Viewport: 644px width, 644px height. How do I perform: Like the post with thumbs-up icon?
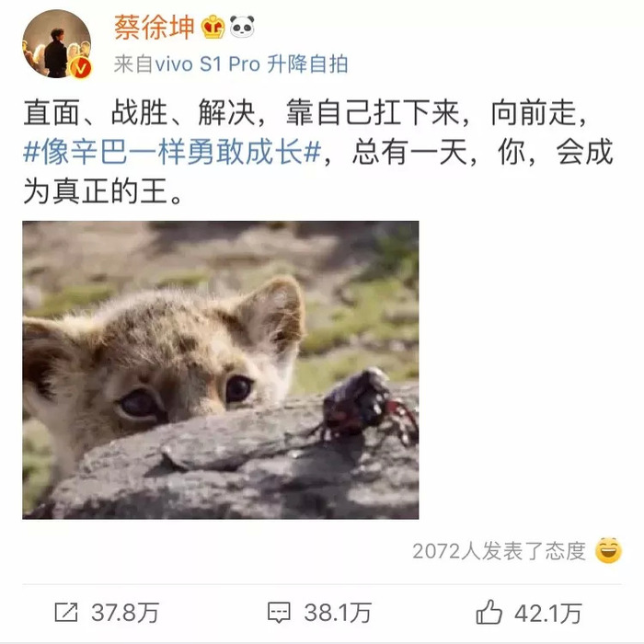click(x=489, y=612)
